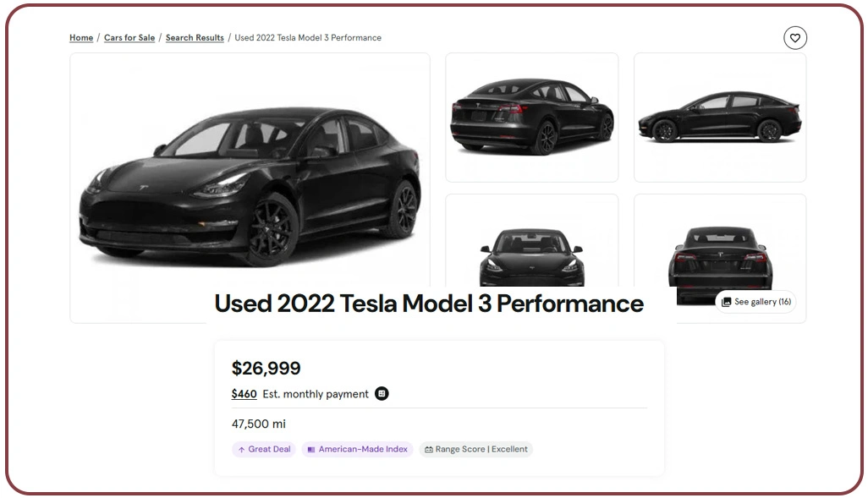Click the Used 2022 Tesla Model 3 heading
Screen dimensions: 868x498
coord(429,304)
